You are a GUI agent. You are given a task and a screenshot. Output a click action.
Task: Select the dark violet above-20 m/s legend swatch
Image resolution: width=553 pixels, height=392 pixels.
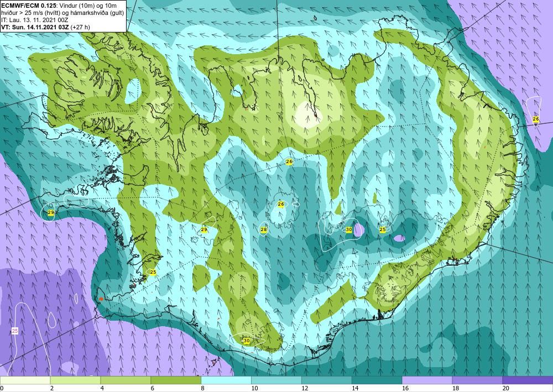coord(528,380)
